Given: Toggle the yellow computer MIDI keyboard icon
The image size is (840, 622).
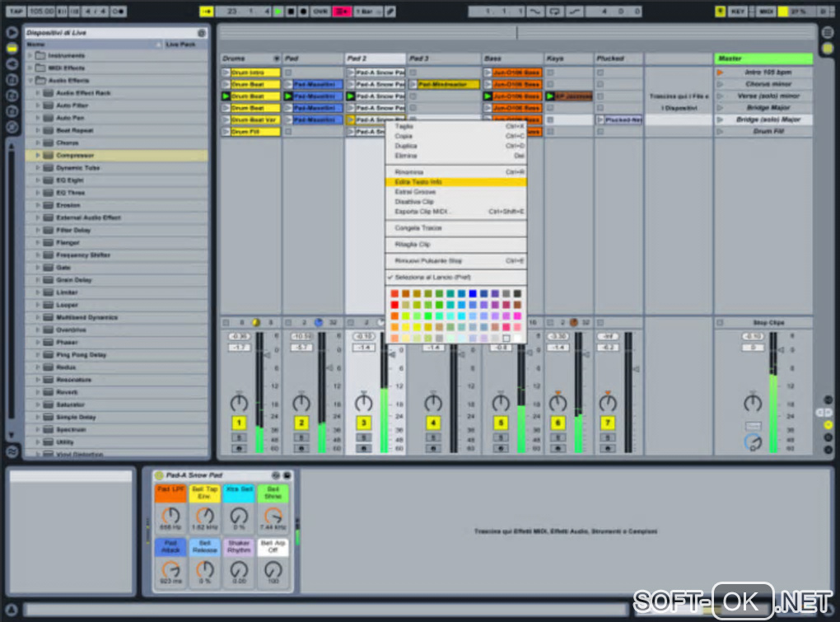Looking at the screenshot, I should (x=721, y=11).
